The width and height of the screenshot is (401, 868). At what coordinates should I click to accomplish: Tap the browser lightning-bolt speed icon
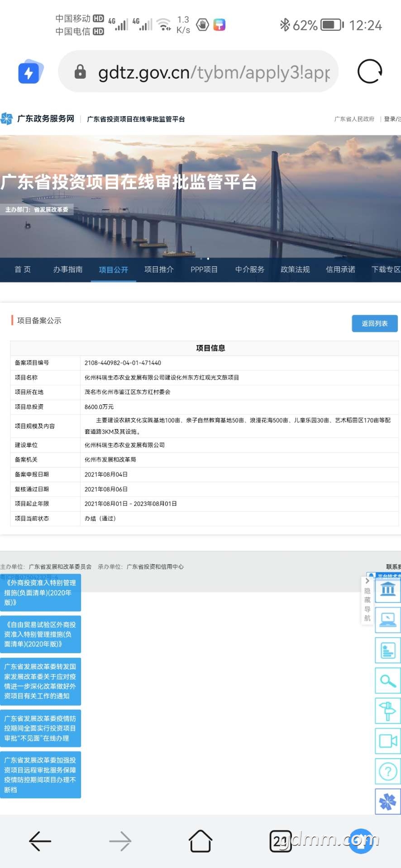pyautogui.click(x=30, y=71)
